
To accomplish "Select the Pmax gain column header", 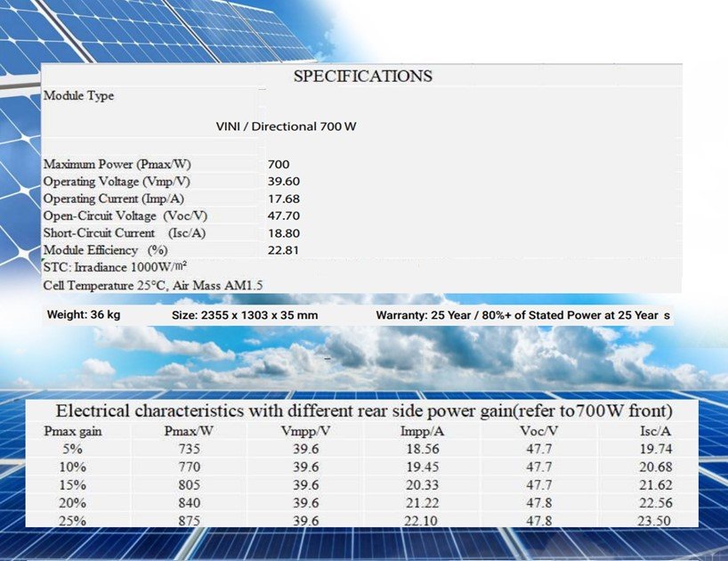I will click(73, 431).
